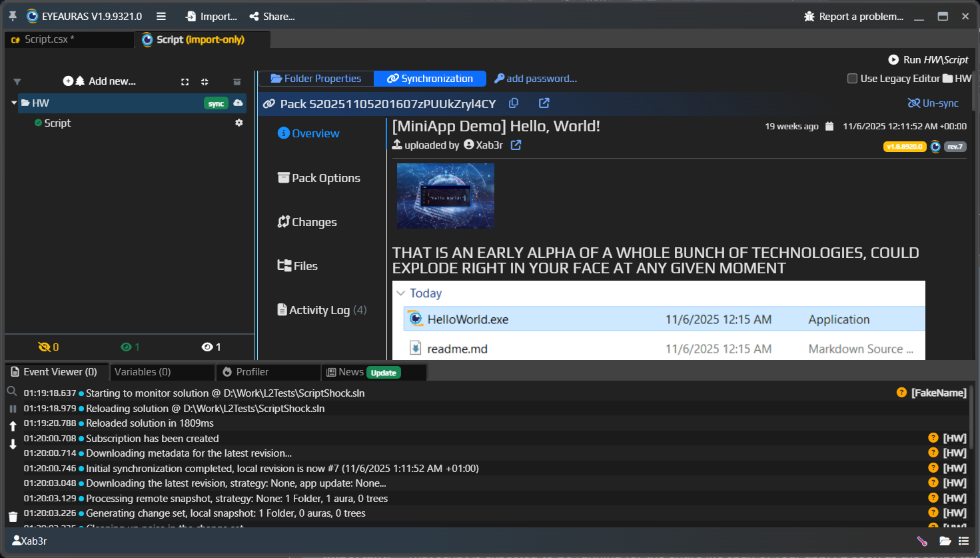Viewport: 980px width, 558px height.
Task: Switch to the Folder Properties tab
Action: (316, 79)
